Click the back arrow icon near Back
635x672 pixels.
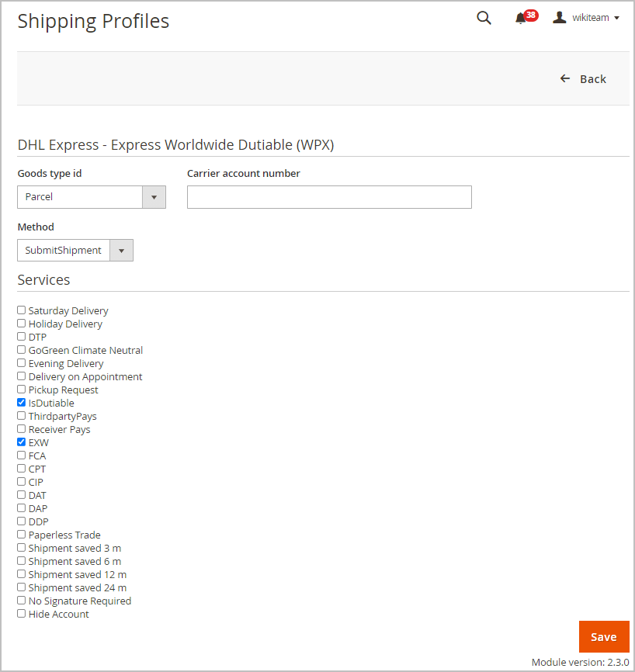pos(565,78)
